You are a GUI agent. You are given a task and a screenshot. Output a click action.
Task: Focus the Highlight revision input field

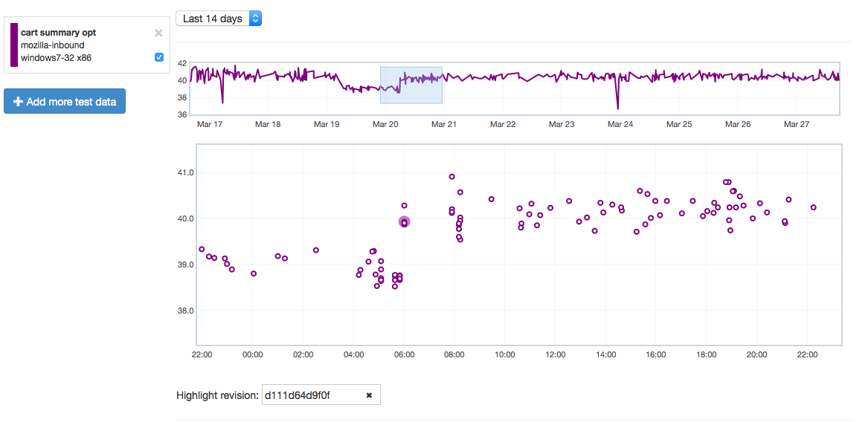311,395
